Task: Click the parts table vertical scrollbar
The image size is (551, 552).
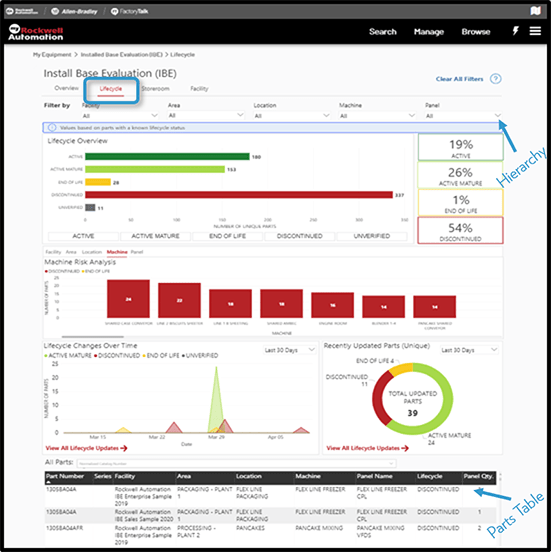Action: click(x=500, y=477)
